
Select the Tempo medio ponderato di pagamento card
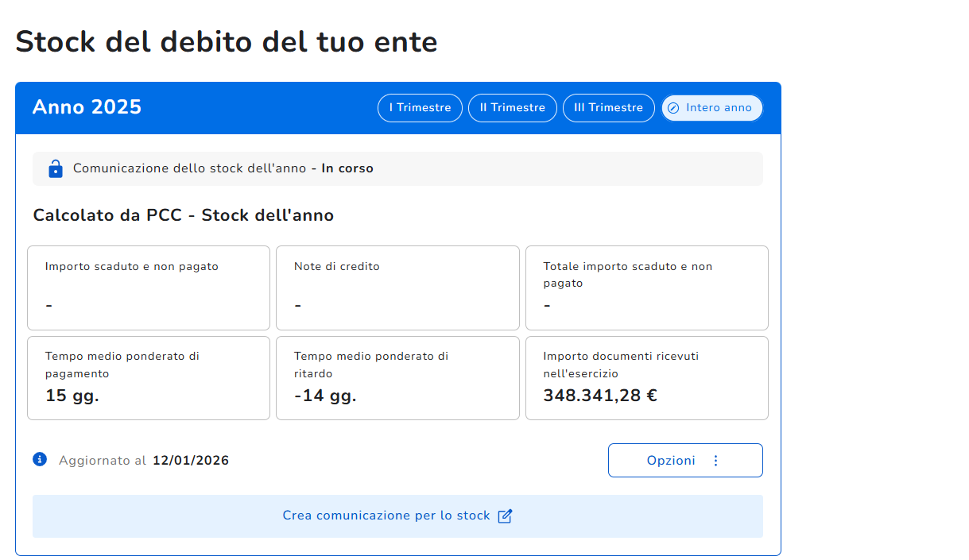pos(149,378)
